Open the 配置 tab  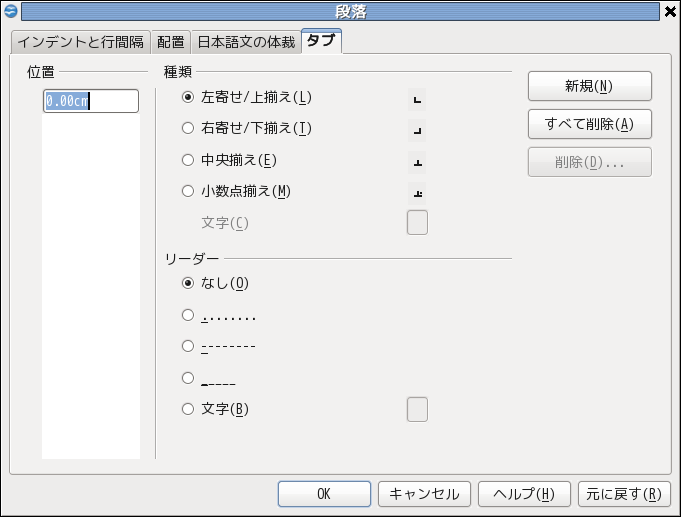point(171,42)
